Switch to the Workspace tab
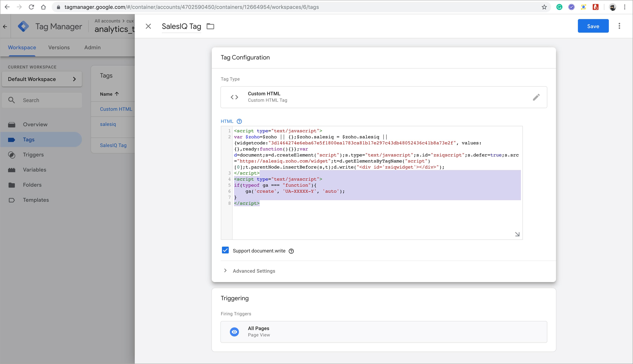Viewport: 633px width, 364px height. (x=22, y=48)
